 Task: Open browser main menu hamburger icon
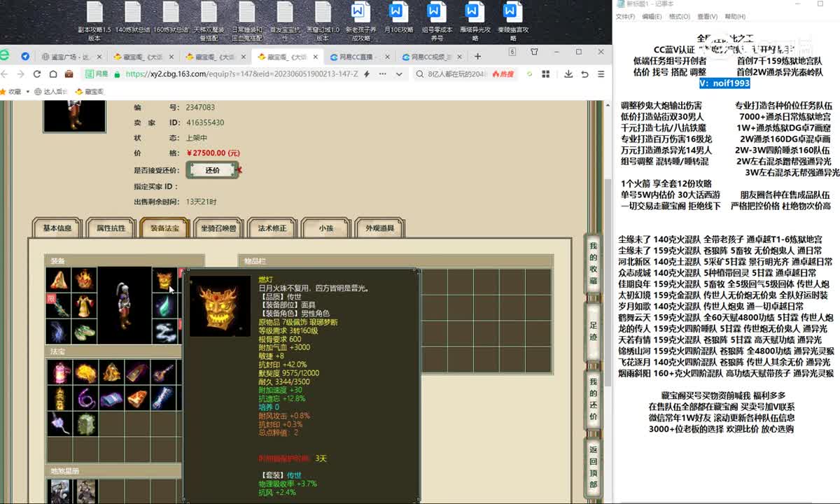click(600, 73)
